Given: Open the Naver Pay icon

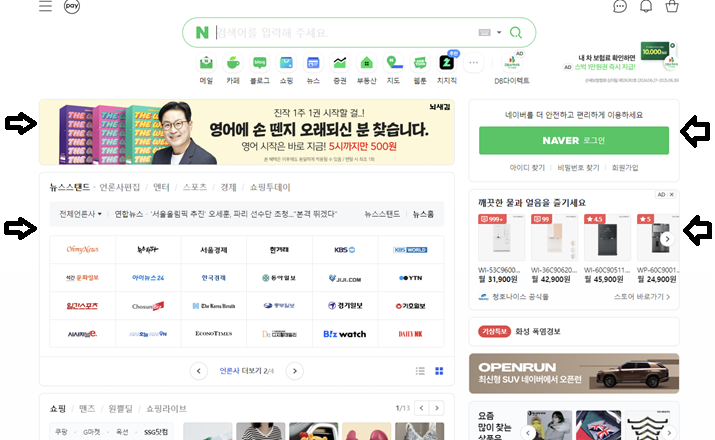Looking at the screenshot, I should tap(72, 6).
